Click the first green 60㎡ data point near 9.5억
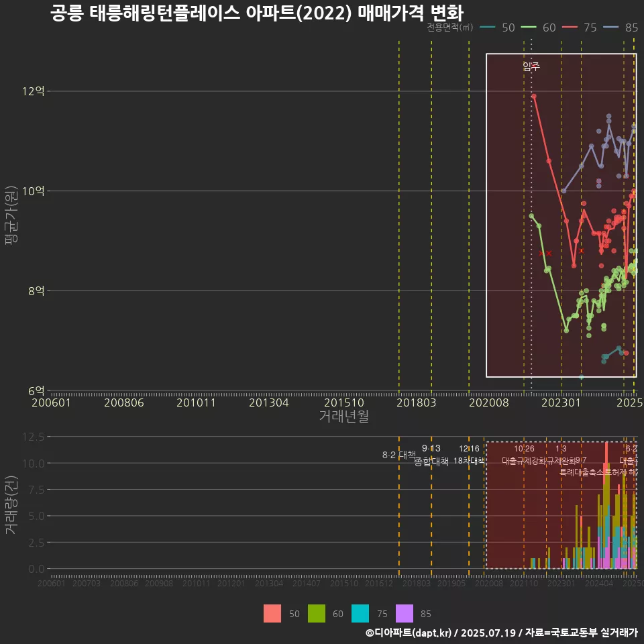The image size is (644, 644). 531,216
